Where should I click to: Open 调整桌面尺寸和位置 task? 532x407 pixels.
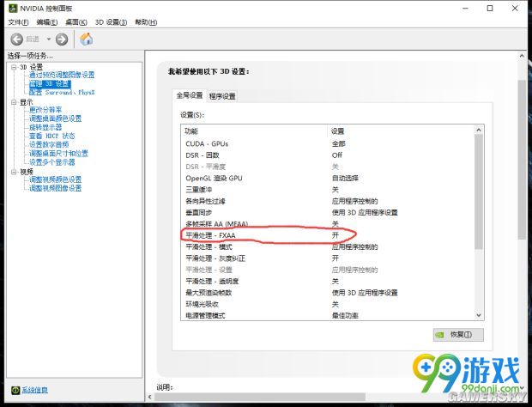pyautogui.click(x=58, y=154)
